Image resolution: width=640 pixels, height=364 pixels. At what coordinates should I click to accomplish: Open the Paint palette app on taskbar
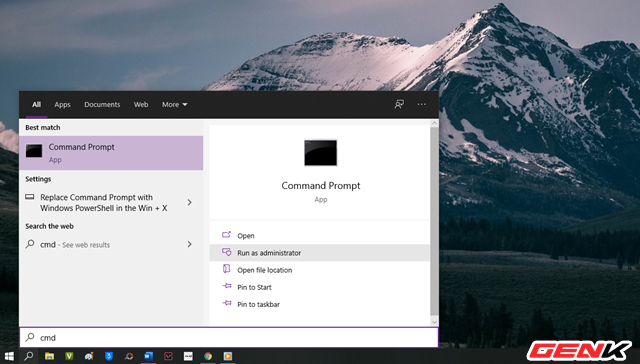(x=89, y=356)
